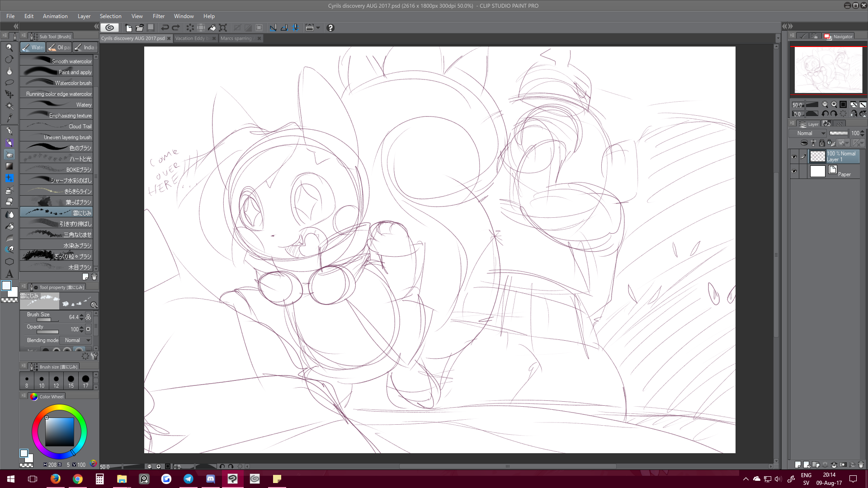868x488 pixels.
Task: Open the Tool property Blending mode dropdown
Action: (x=76, y=340)
